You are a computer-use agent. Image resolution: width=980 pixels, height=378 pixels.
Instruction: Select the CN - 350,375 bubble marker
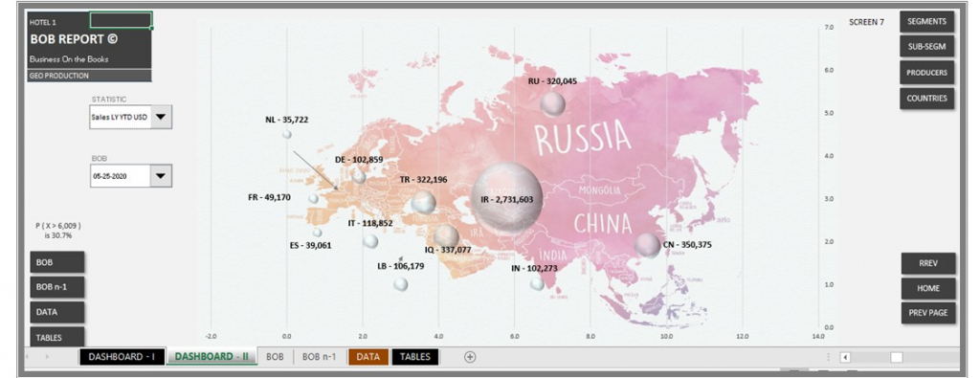[648, 246]
